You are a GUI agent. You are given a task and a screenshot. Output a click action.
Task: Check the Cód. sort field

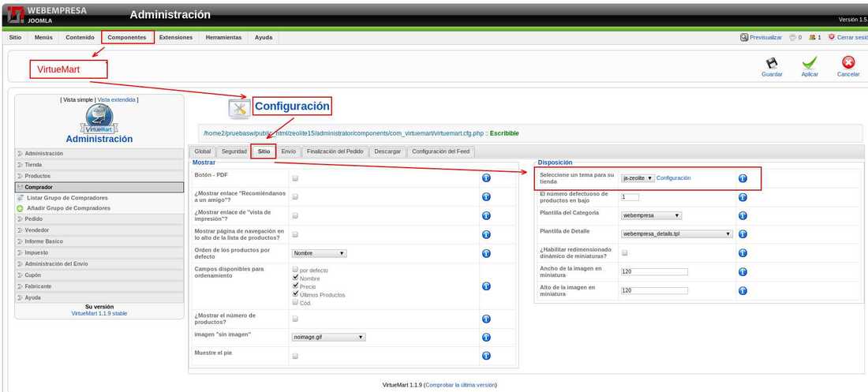(295, 302)
